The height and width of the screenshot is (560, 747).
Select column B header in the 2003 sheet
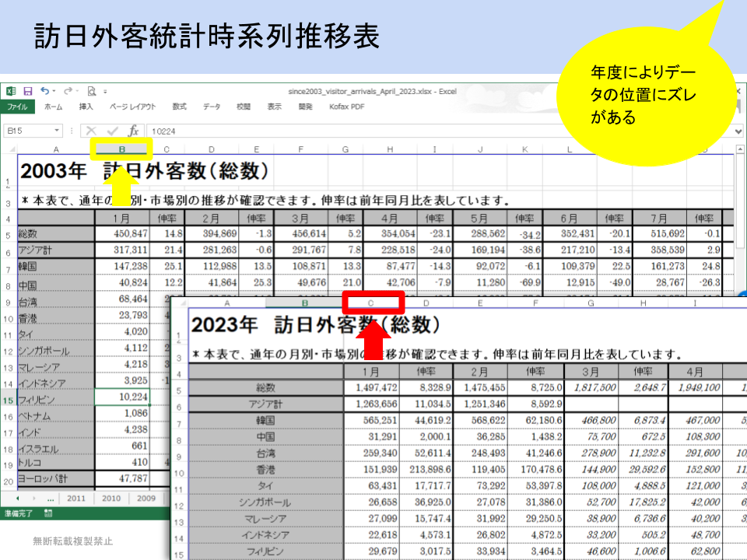[x=122, y=149]
